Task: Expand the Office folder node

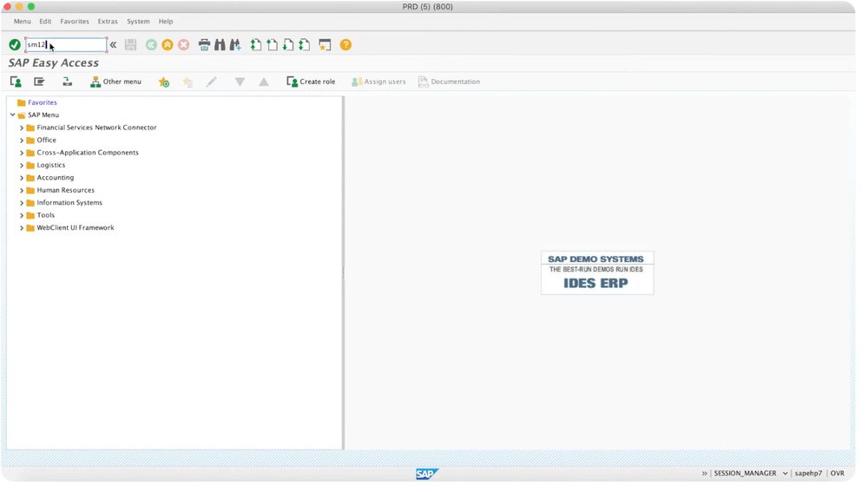Action: pos(22,141)
